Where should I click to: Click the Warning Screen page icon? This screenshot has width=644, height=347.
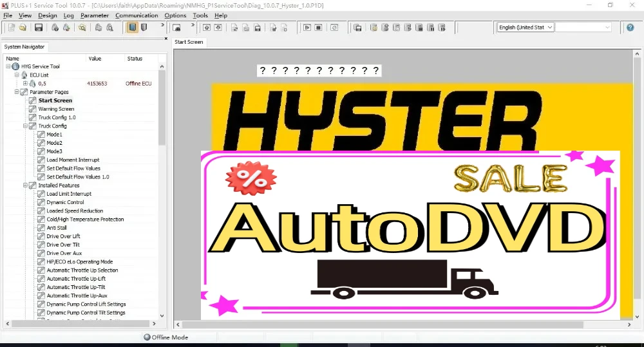(32, 109)
